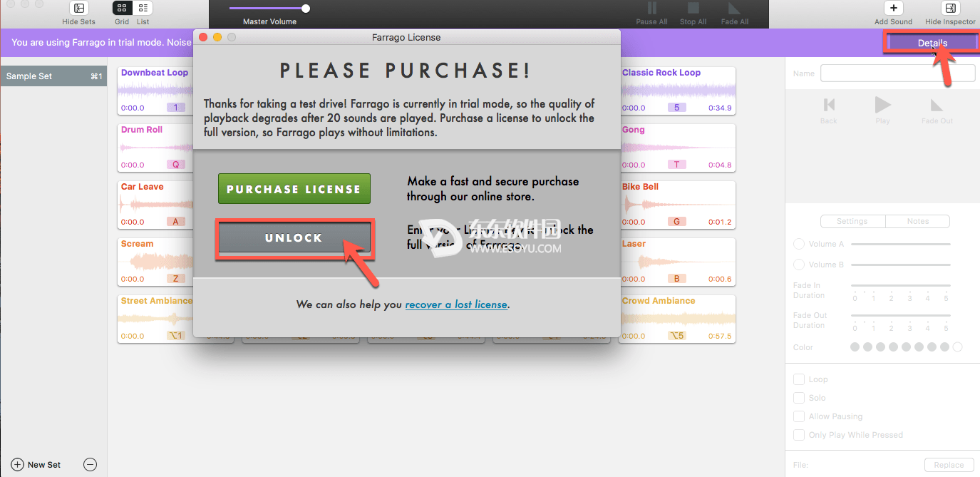Click the Volume B slider track
This screenshot has height=477, width=980.
(x=901, y=265)
